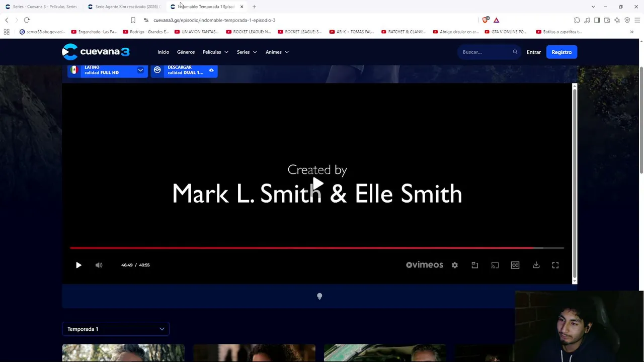The height and width of the screenshot is (362, 644).
Task: Expand the Películas dropdown menu
Action: [x=215, y=52]
